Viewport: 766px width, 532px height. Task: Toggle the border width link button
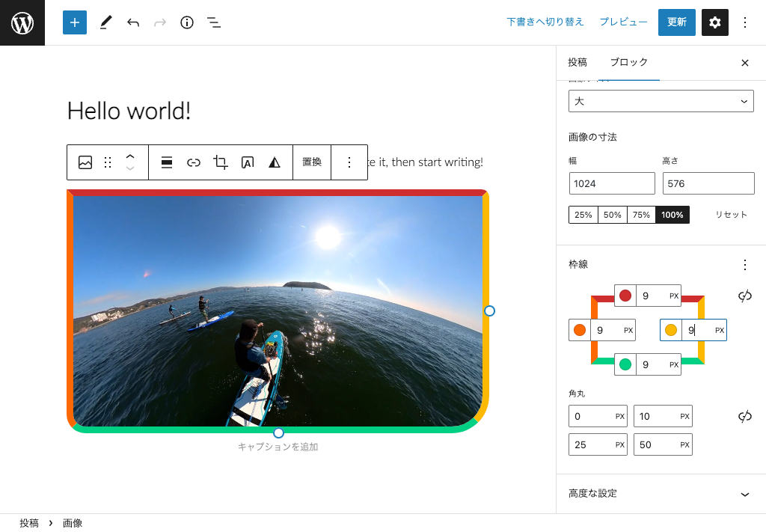(x=744, y=296)
